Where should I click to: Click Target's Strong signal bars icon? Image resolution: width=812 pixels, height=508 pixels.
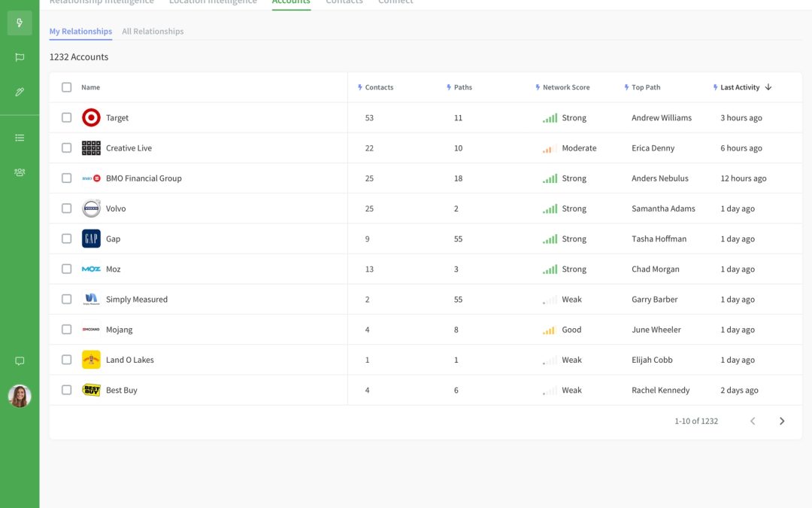[550, 118]
